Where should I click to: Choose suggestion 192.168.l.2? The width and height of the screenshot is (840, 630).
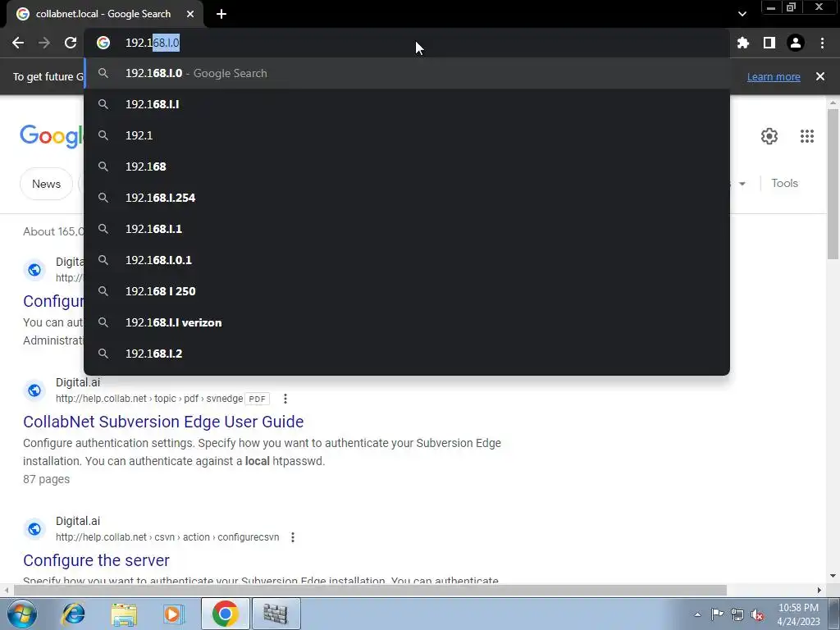(x=407, y=354)
